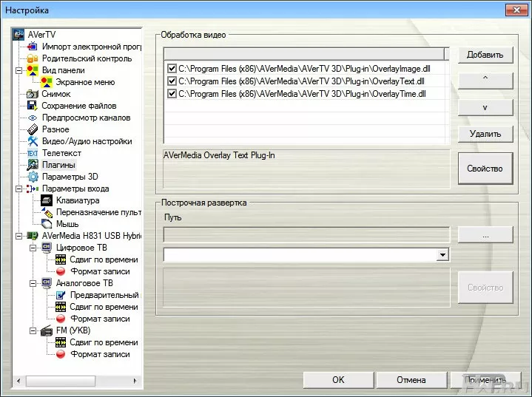Viewport: 532px width, 397px height.
Task: Disable the OverlayTime.dll plugin checkbox
Action: pyautogui.click(x=172, y=94)
